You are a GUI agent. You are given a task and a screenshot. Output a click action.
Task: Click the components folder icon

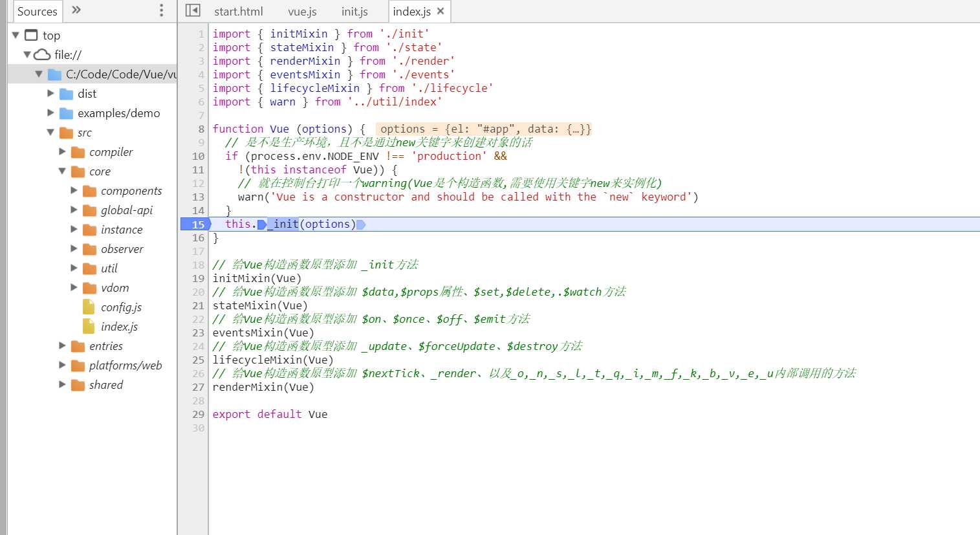click(89, 191)
